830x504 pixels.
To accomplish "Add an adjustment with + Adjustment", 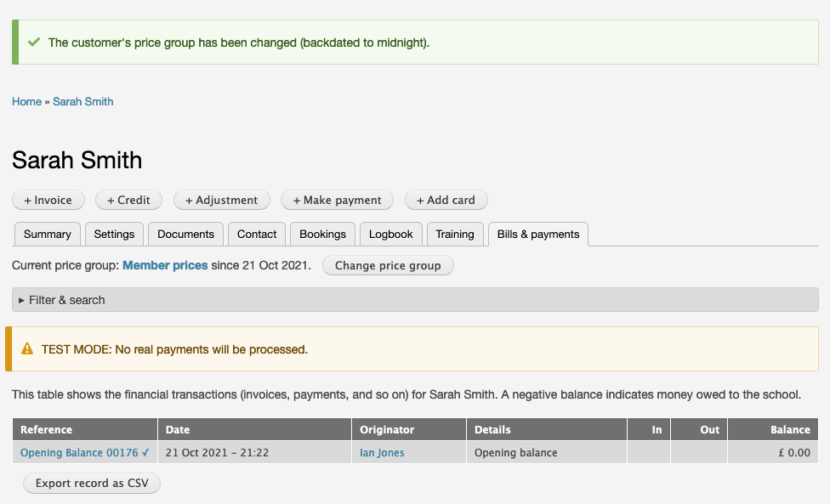I will 222,201.
